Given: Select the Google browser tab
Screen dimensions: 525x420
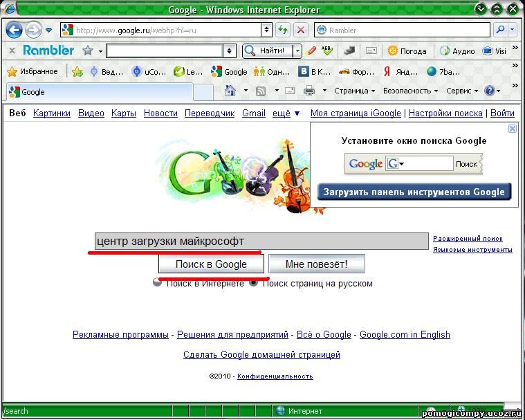Looking at the screenshot, I should tap(100, 92).
